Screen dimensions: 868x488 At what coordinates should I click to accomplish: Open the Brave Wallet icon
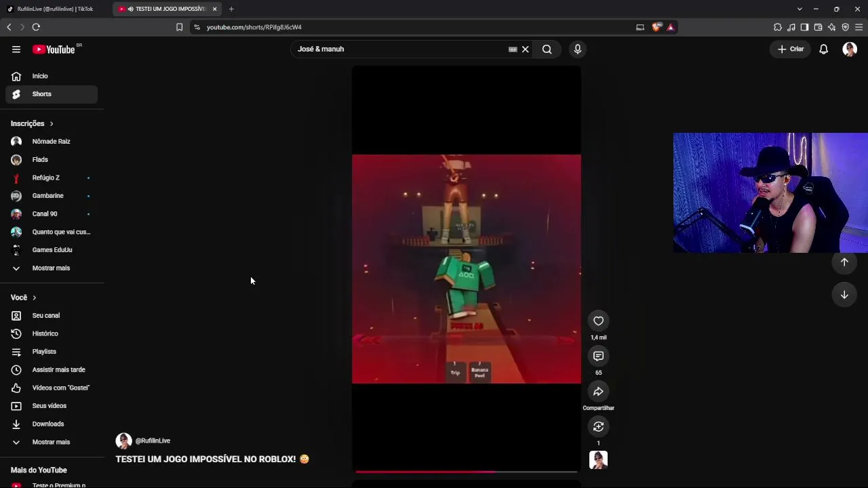(x=818, y=27)
